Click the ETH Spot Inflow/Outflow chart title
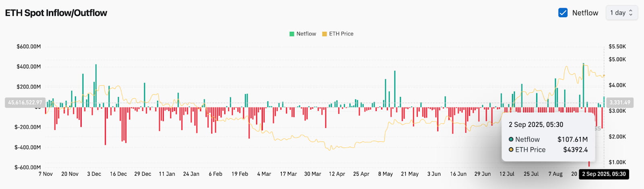The image size is (644, 189). point(56,13)
